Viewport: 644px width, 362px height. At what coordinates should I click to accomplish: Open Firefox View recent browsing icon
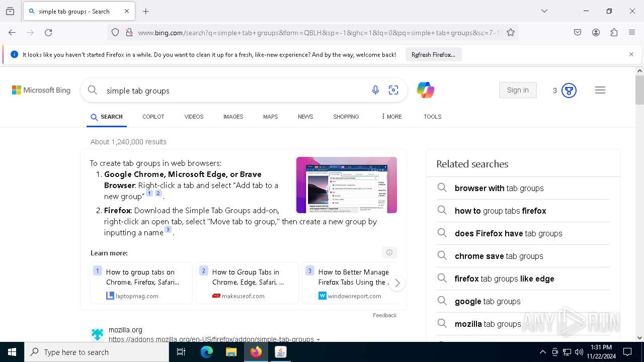tap(10, 11)
